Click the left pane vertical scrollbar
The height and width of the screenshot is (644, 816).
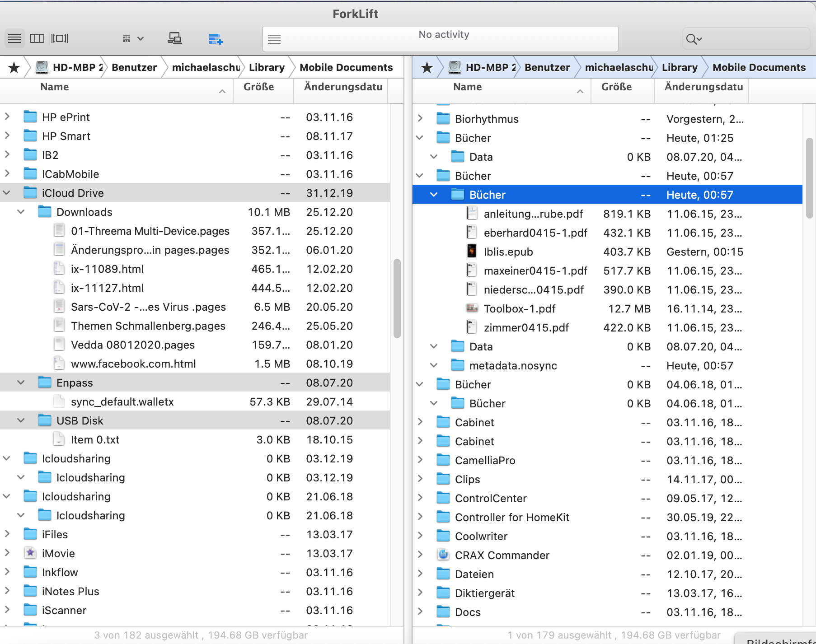coord(397,298)
